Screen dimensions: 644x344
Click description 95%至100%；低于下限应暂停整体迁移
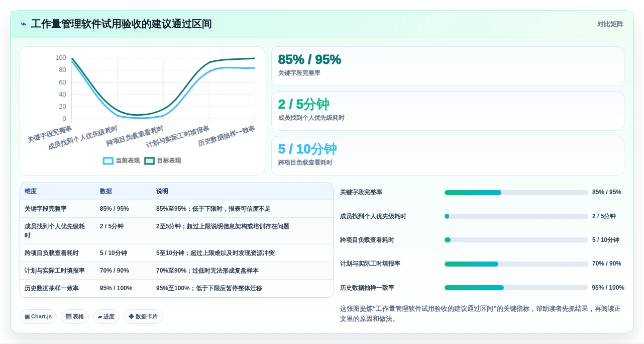(209, 288)
